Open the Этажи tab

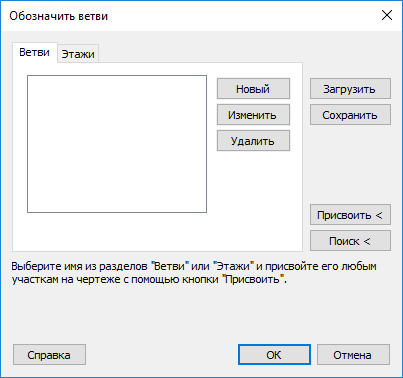78,54
